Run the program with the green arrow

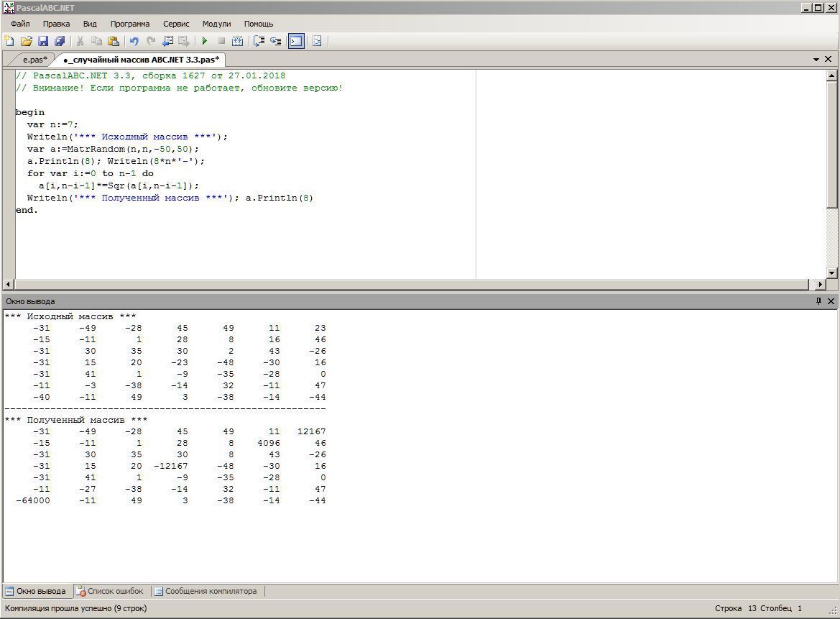tap(205, 42)
